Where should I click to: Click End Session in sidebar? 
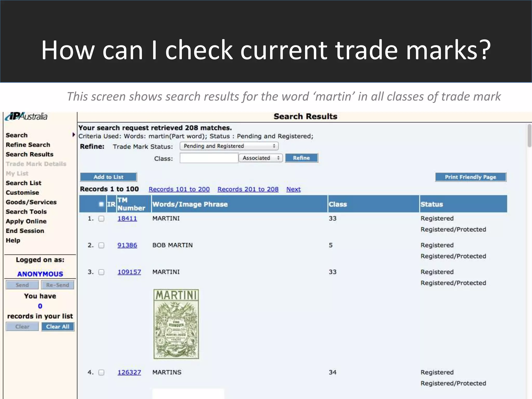pyautogui.click(x=25, y=231)
